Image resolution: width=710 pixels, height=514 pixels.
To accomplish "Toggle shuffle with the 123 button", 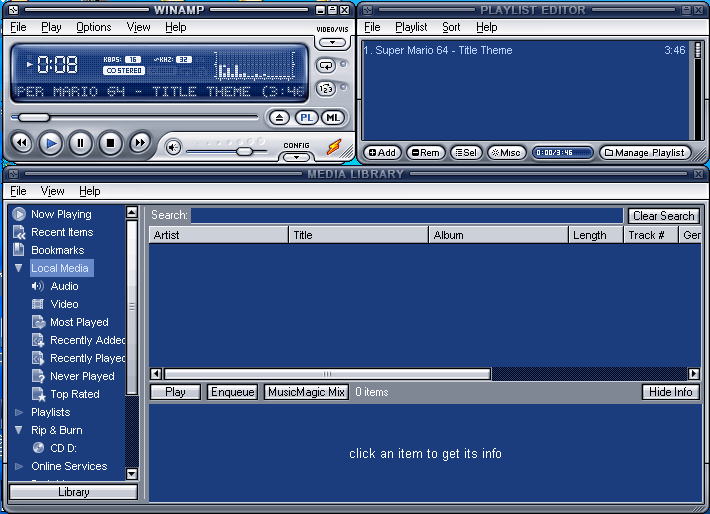I will pos(327,89).
